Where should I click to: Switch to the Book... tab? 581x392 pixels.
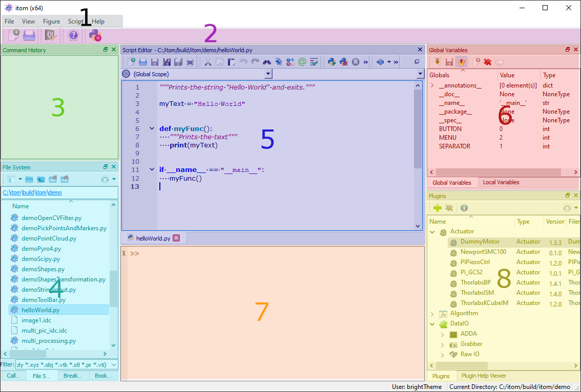pos(103,376)
